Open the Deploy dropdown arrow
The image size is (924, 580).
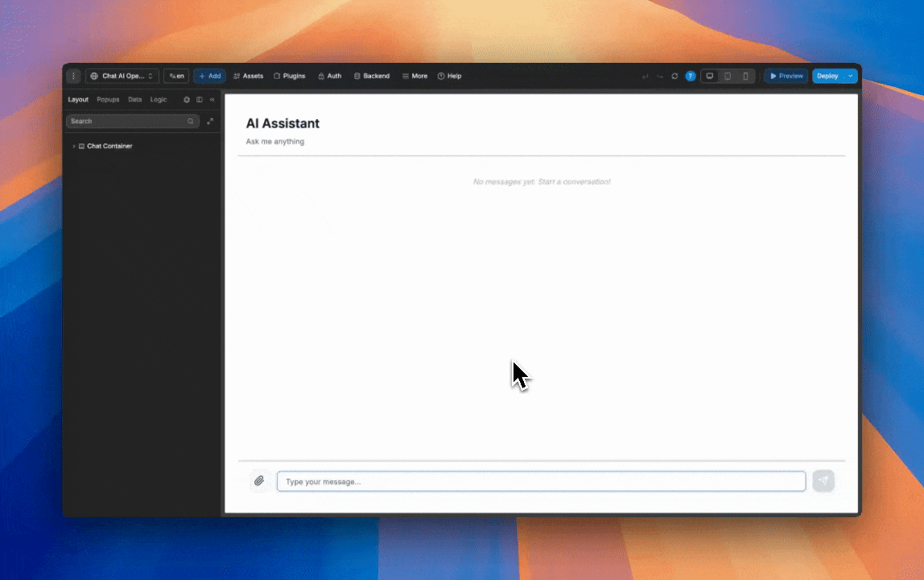tap(850, 76)
